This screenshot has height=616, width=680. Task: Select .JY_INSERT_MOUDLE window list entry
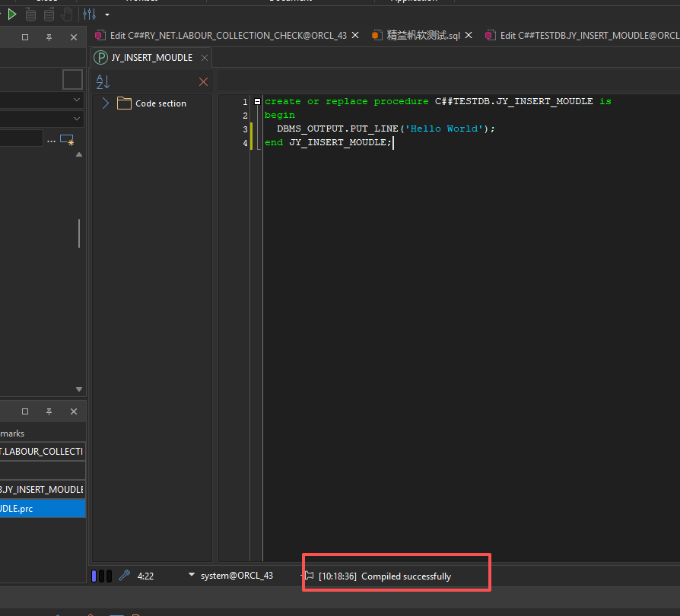coord(43,490)
